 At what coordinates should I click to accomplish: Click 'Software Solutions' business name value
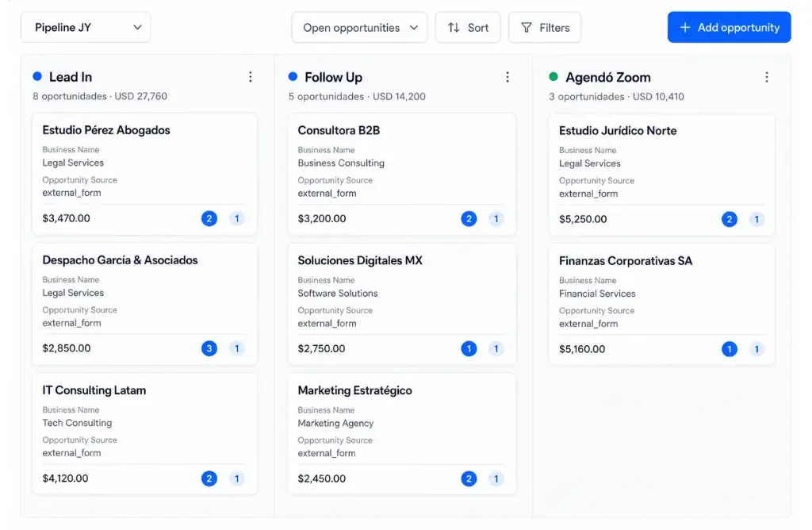click(x=338, y=294)
